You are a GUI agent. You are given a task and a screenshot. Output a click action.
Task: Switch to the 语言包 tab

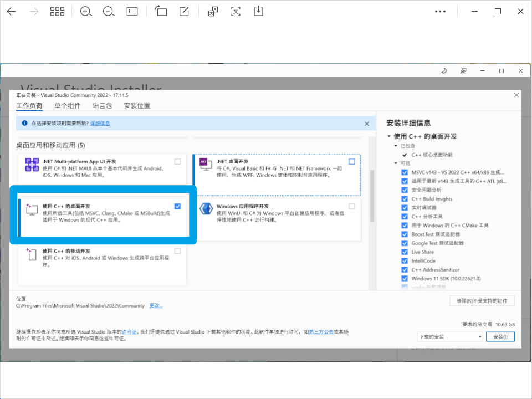tap(102, 105)
